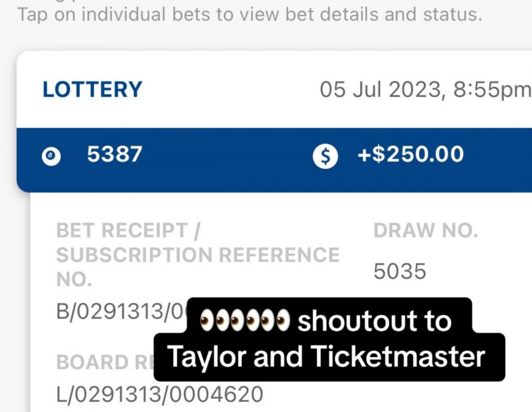The width and height of the screenshot is (532, 412).
Task: Click the SUBSCRIPTION REFERENCE text line
Action: 198,255
